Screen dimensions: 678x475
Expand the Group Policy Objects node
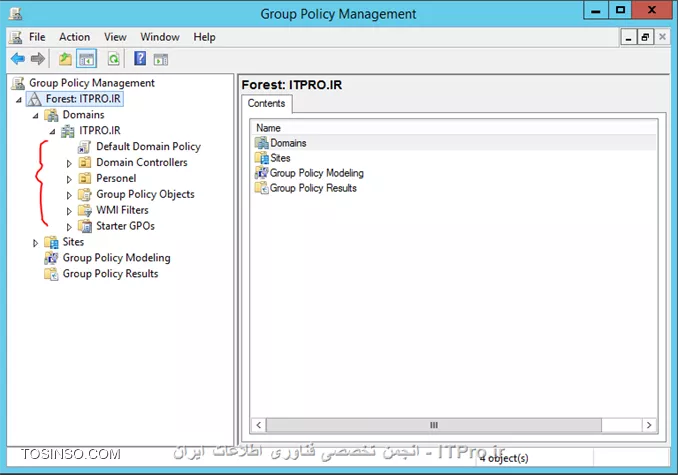coord(69,195)
